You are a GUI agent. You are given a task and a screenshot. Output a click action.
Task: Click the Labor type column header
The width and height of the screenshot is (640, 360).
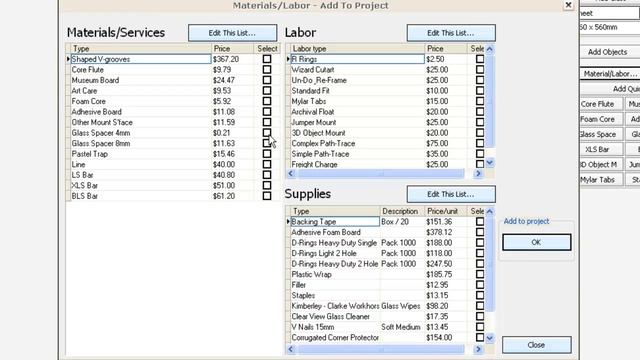click(357, 49)
